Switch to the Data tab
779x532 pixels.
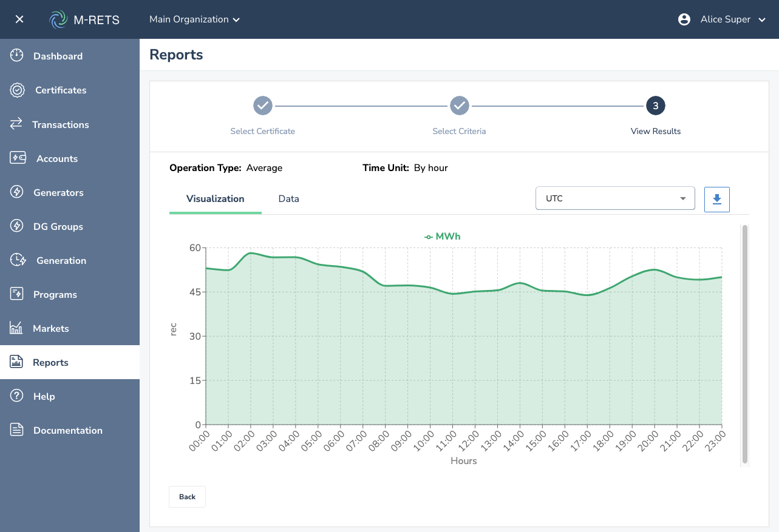point(288,199)
